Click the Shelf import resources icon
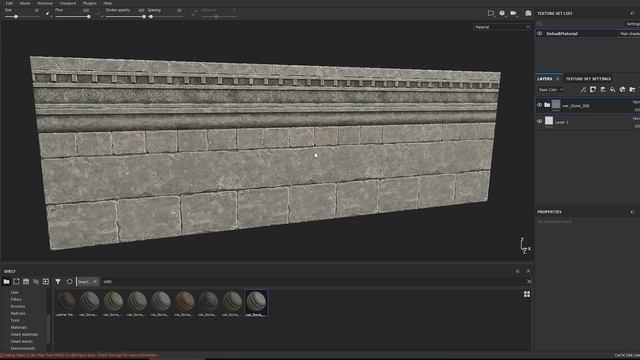 pyautogui.click(x=26, y=282)
